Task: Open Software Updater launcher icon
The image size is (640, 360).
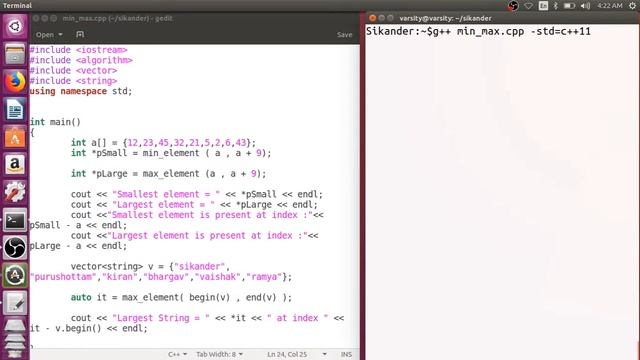Action: (15, 276)
